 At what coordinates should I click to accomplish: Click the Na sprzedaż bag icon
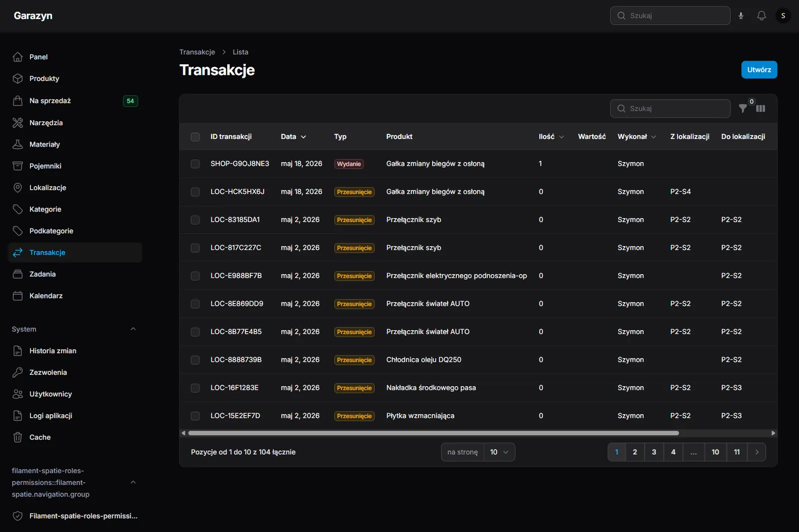pyautogui.click(x=17, y=101)
